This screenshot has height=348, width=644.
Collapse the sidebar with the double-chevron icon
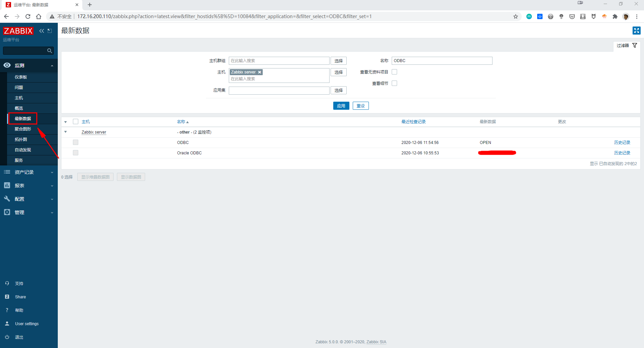click(x=42, y=31)
